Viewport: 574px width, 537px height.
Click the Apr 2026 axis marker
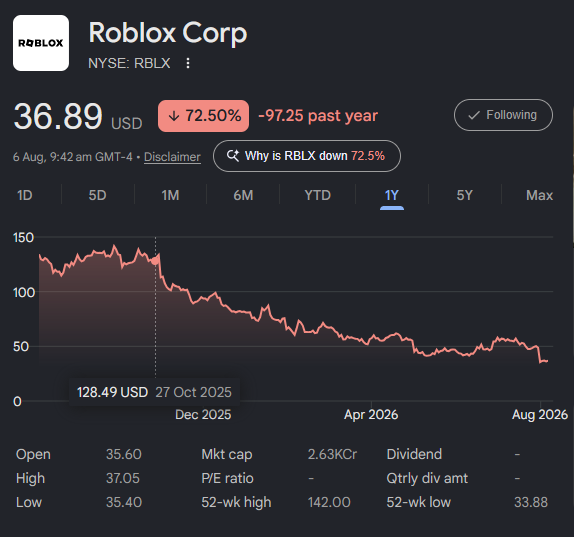[x=371, y=415]
